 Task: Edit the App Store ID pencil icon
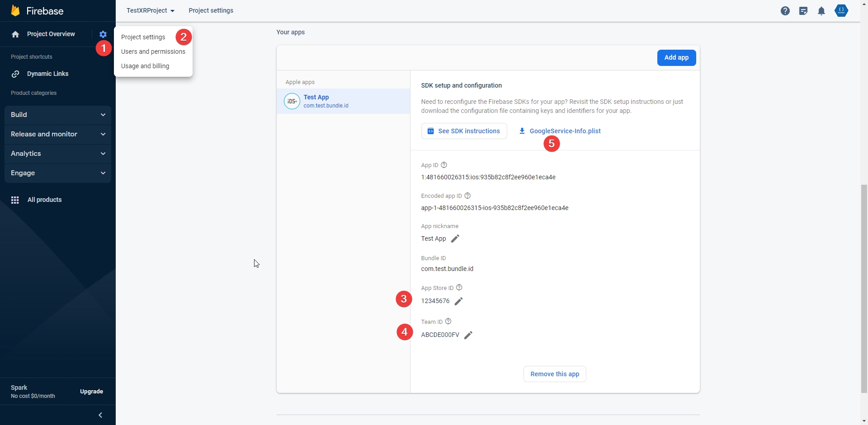click(x=458, y=301)
